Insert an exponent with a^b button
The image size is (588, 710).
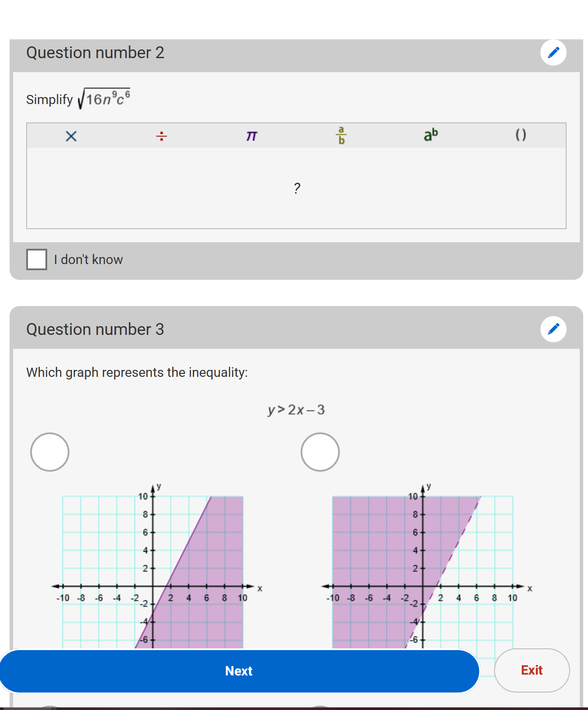click(x=431, y=135)
